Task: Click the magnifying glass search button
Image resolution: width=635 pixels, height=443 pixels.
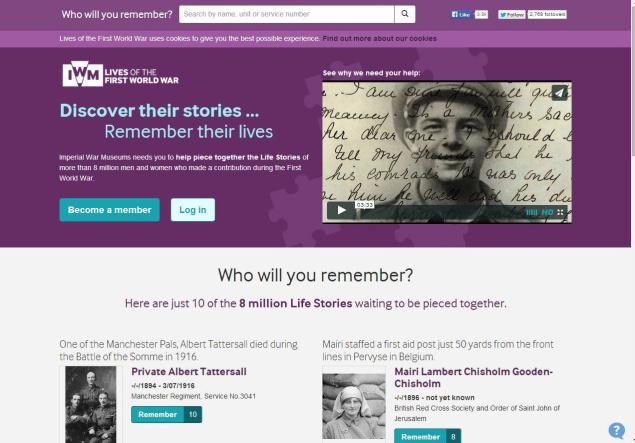Action: tap(405, 14)
